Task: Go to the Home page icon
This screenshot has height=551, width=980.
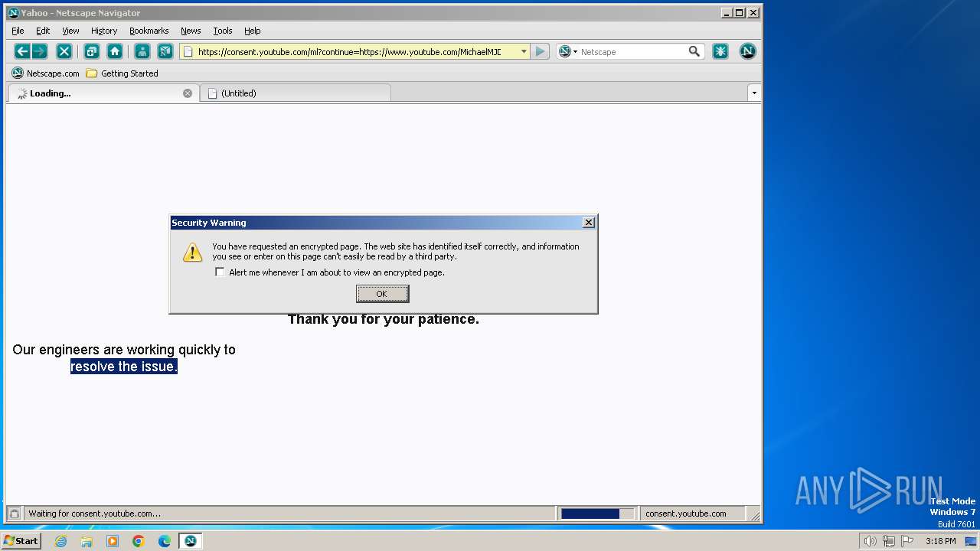Action: [115, 51]
